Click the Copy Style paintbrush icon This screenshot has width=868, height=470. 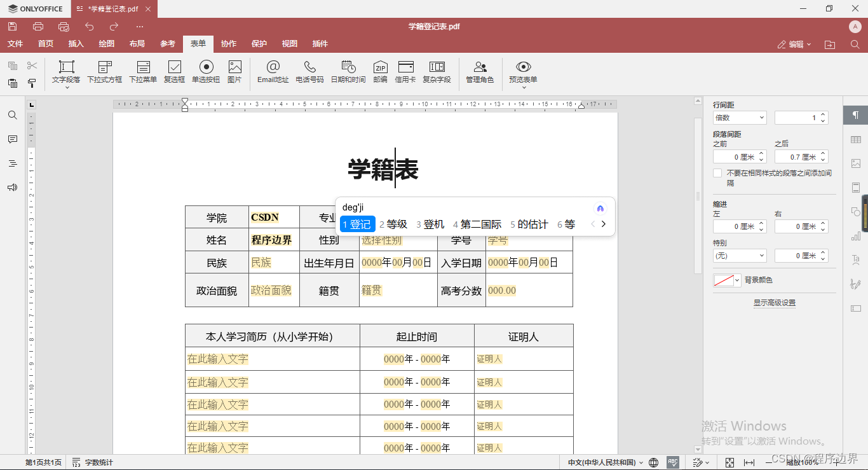(32, 83)
